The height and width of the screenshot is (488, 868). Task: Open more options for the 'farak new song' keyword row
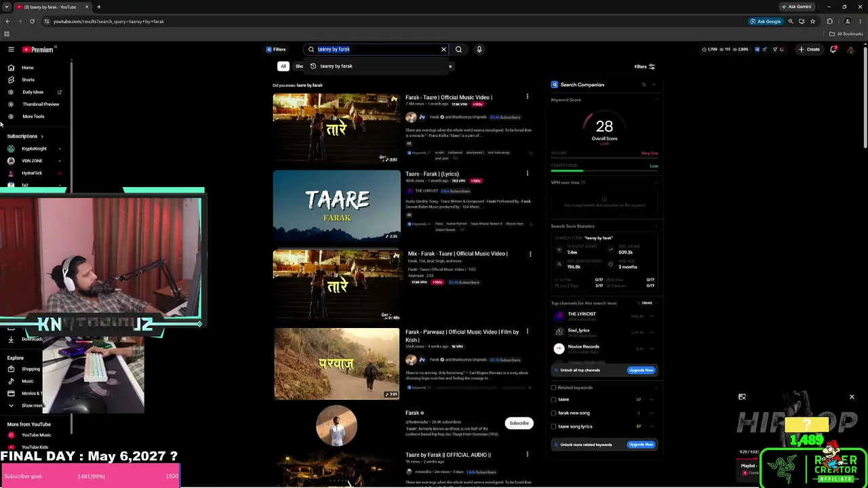pyautogui.click(x=652, y=413)
